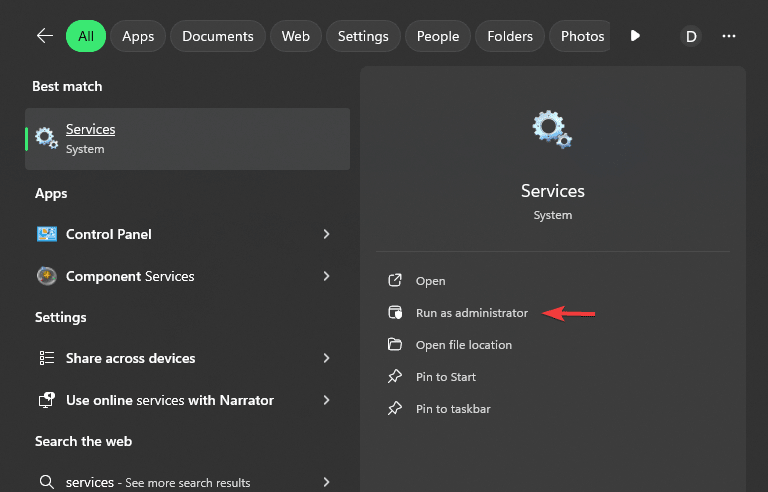Click the Search the web heading

click(83, 442)
